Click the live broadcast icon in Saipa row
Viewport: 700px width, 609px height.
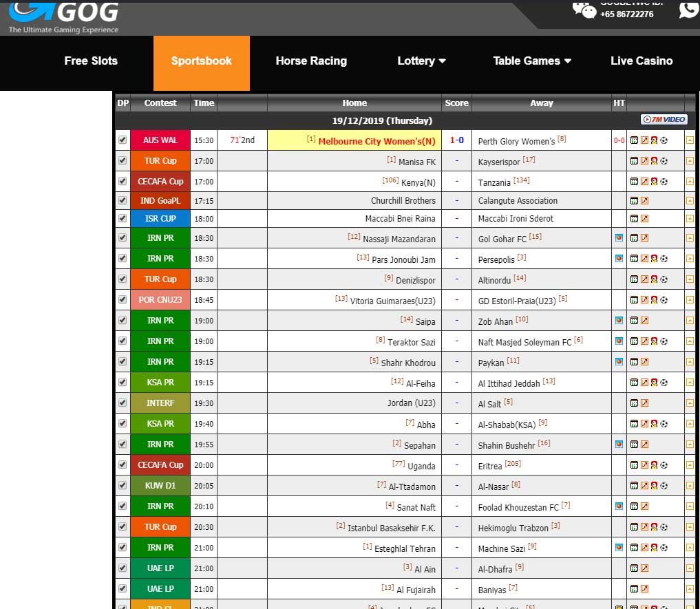coord(619,320)
